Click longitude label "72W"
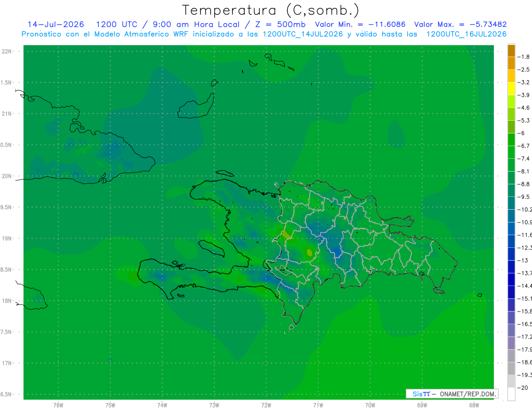The width and height of the screenshot is (532, 411). pos(266,405)
